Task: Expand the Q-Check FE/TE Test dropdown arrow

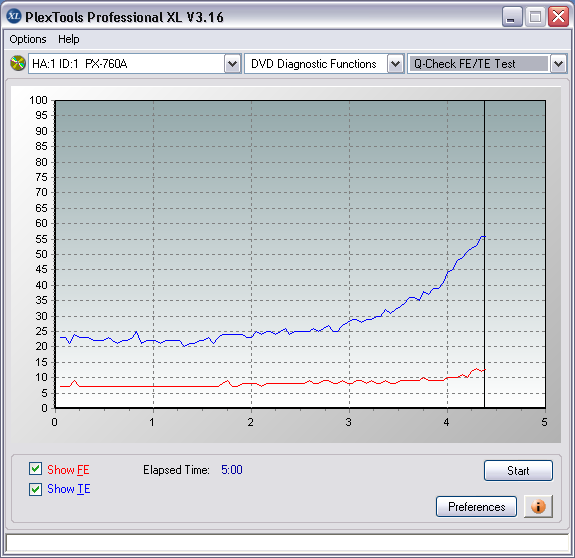Action: pos(558,64)
